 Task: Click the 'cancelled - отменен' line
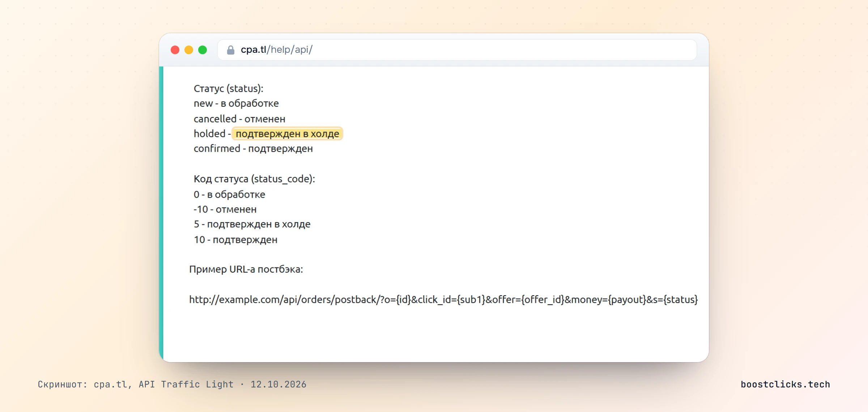(239, 119)
